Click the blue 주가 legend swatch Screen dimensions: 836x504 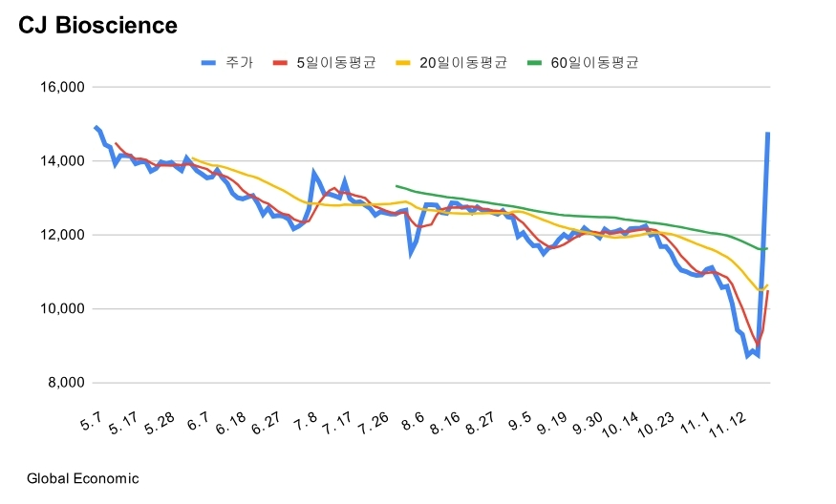point(208,63)
